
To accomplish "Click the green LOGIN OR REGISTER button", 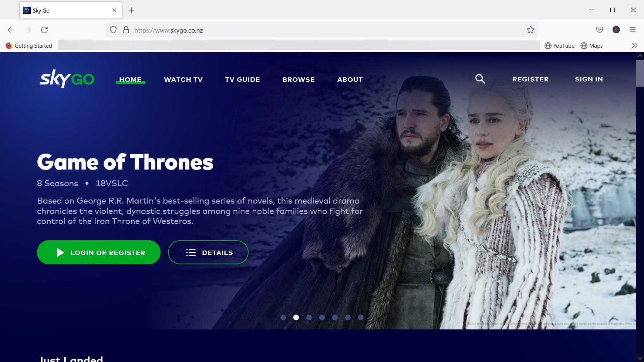I will 99,252.
